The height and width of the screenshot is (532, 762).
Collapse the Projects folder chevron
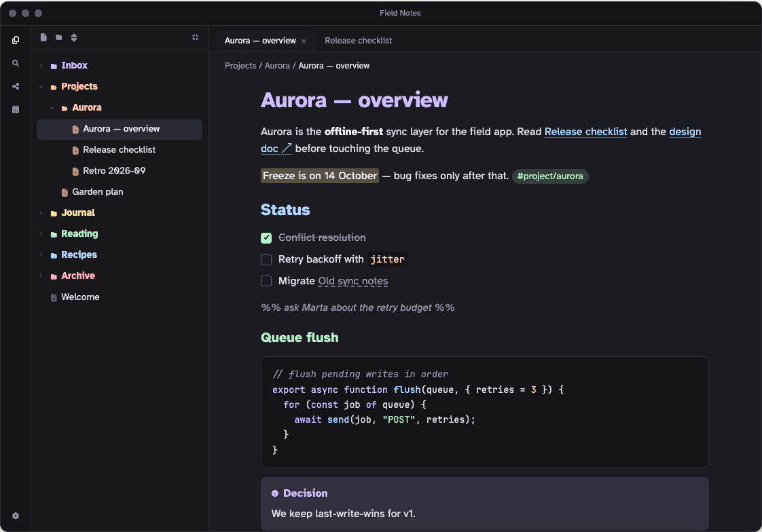41,87
